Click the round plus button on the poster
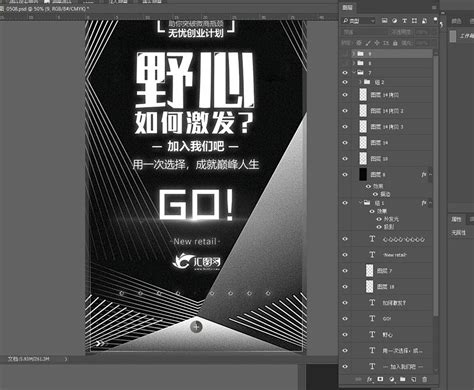The image size is (474, 390). click(196, 327)
